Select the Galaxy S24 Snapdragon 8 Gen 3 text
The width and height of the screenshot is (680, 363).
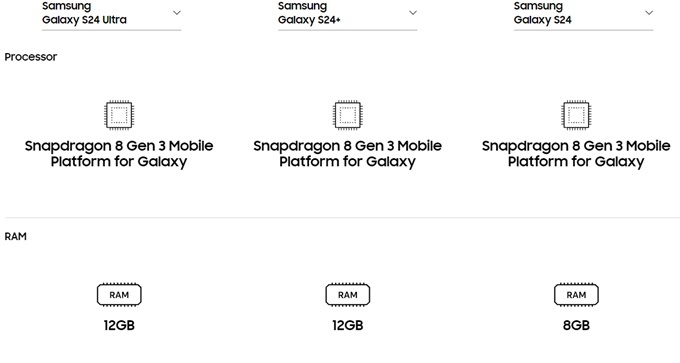pyautogui.click(x=576, y=154)
